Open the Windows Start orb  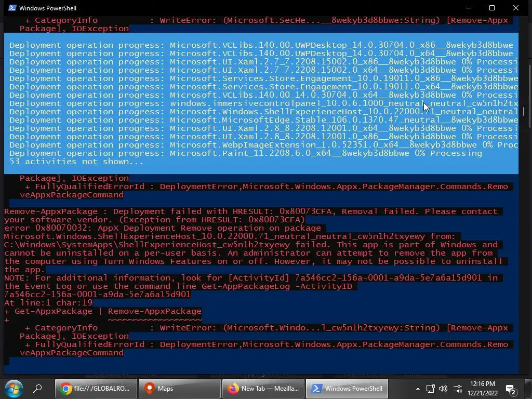(14, 389)
